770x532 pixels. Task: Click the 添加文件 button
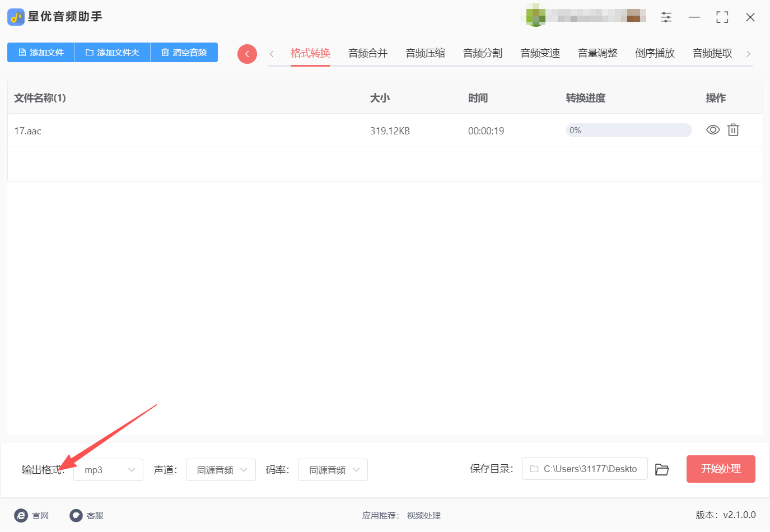pyautogui.click(x=40, y=52)
